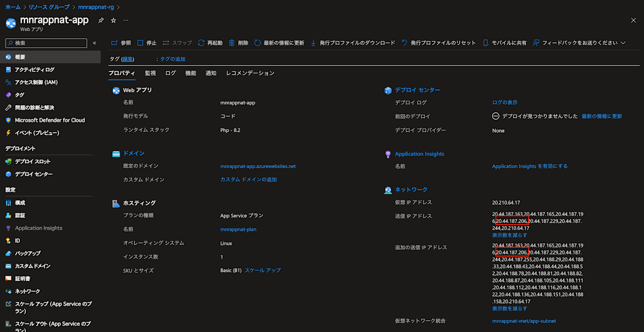Click the virtual IP address 20.210.64.17
The image size is (644, 332).
pos(506,203)
